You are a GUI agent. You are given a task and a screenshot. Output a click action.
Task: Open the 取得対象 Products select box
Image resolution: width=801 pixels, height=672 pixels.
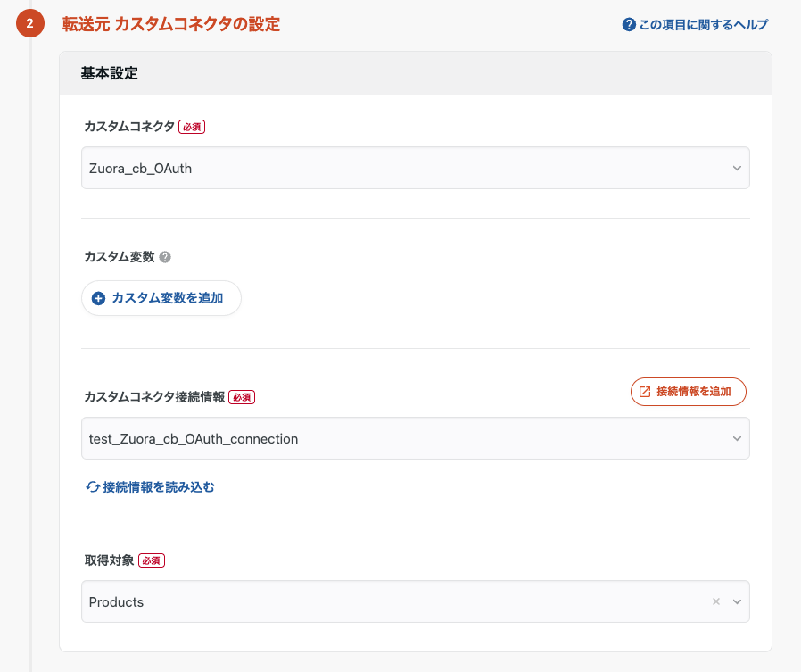(x=416, y=601)
